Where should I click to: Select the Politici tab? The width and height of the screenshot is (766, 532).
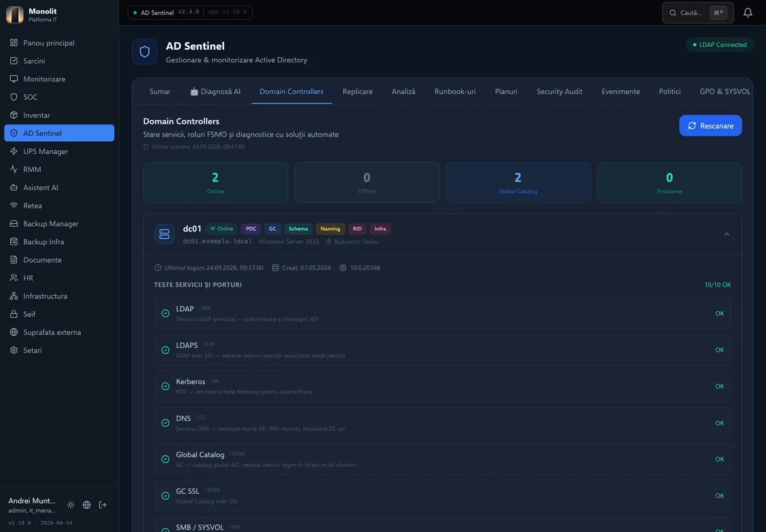pyautogui.click(x=670, y=92)
